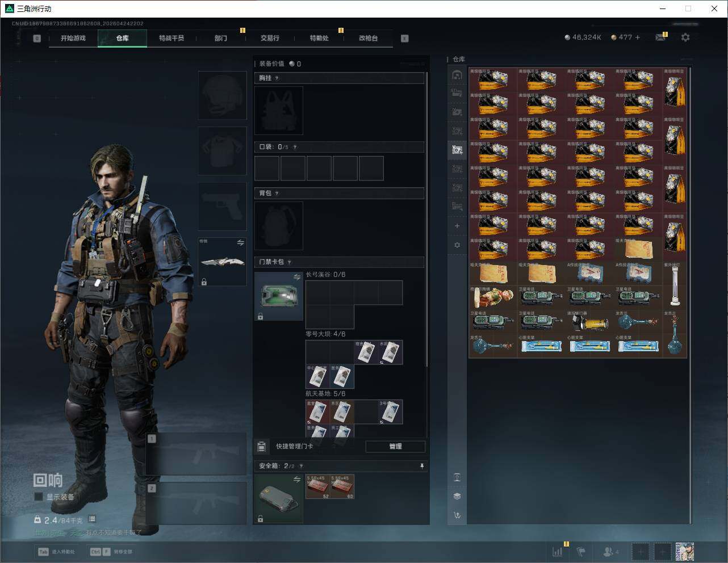Click the friends list icon

pos(608,552)
